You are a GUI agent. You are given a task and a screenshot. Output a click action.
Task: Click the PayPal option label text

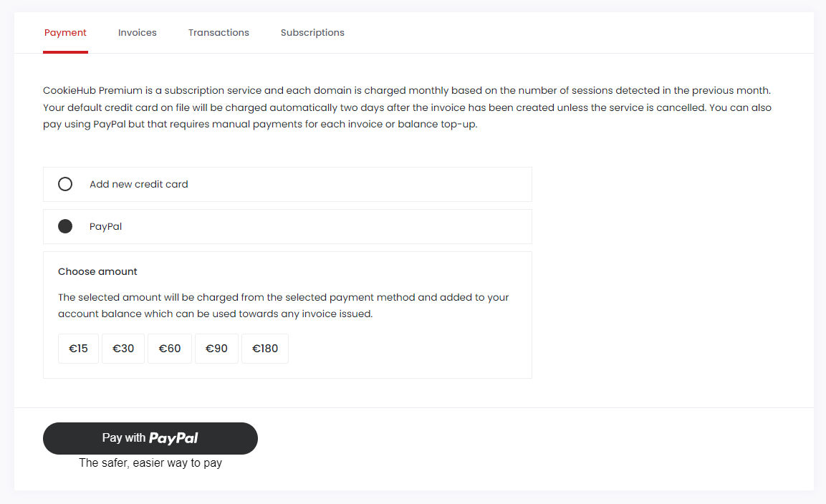(105, 226)
